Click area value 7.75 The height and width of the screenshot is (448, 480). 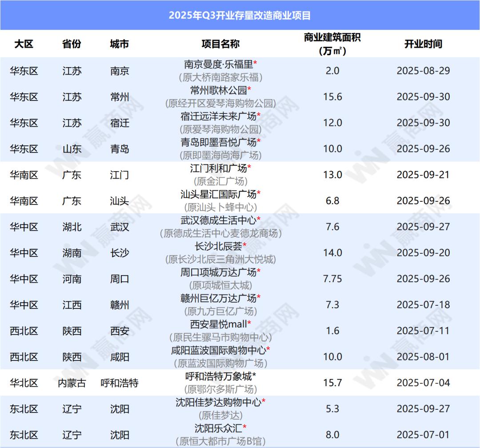[332, 279]
